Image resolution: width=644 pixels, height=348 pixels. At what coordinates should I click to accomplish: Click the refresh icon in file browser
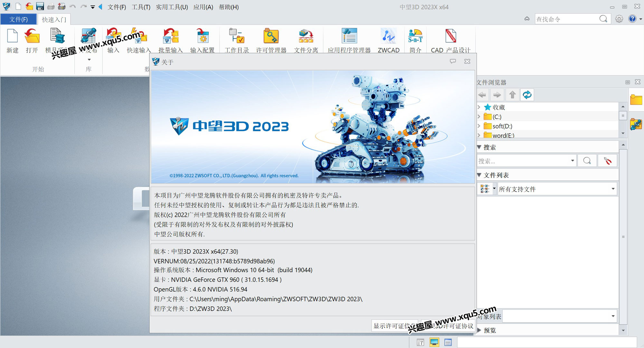pyautogui.click(x=527, y=95)
